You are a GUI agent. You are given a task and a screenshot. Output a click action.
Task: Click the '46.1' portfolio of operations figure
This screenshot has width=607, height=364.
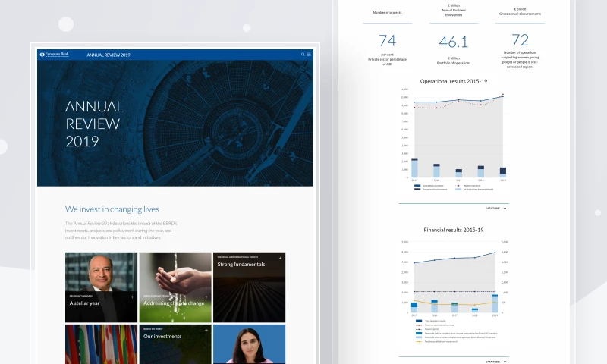point(453,42)
